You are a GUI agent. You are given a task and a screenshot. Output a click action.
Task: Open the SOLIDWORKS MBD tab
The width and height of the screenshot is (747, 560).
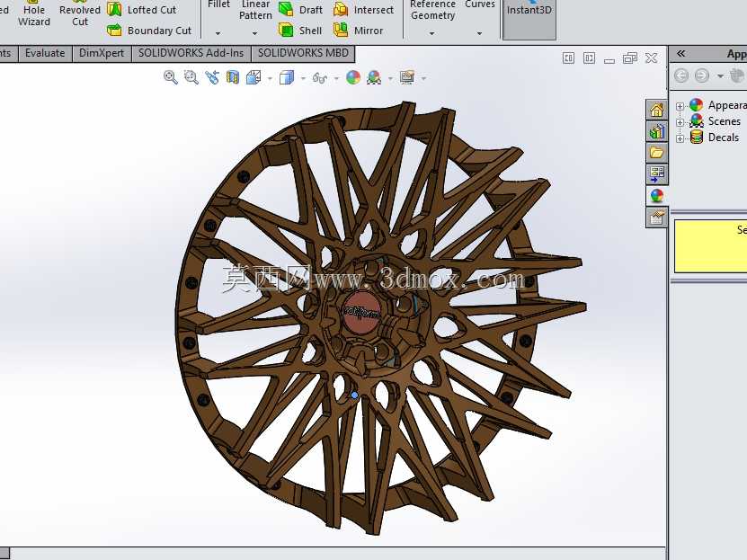pyautogui.click(x=303, y=53)
